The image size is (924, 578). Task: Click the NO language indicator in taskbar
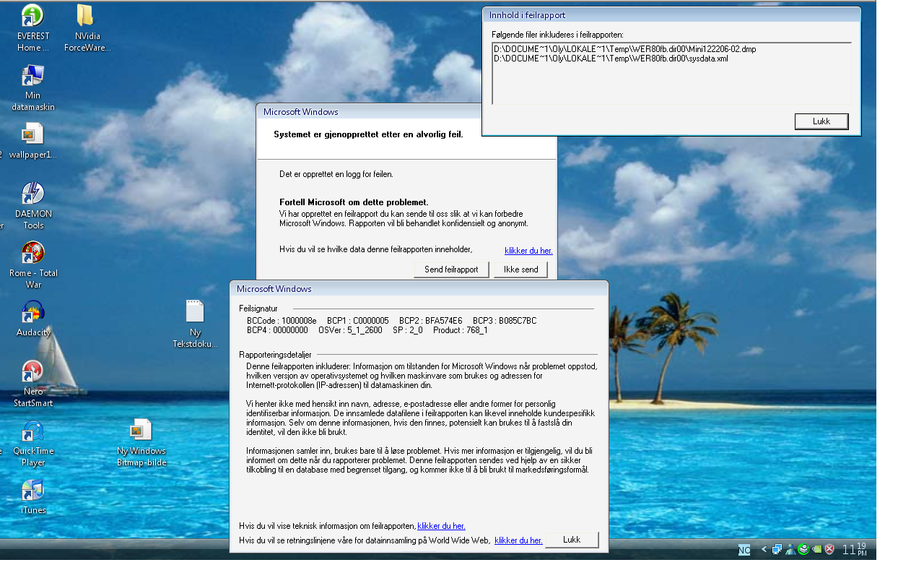744,550
